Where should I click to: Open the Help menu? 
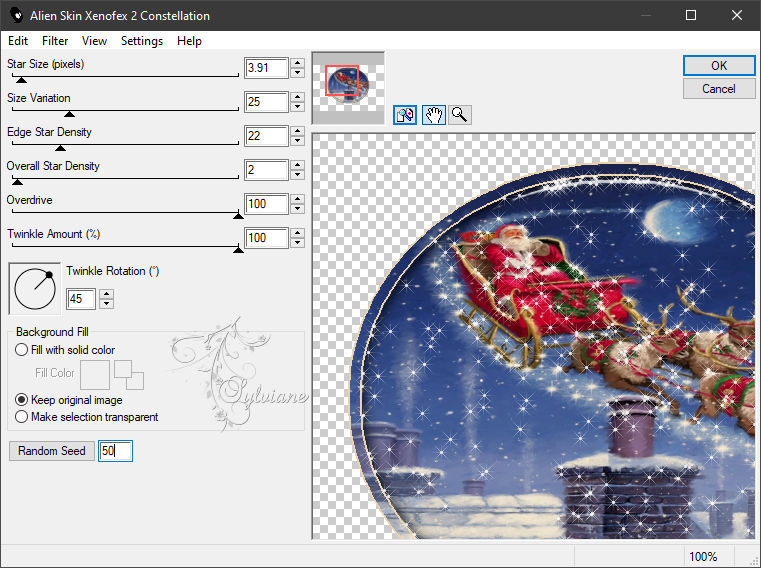pos(189,41)
